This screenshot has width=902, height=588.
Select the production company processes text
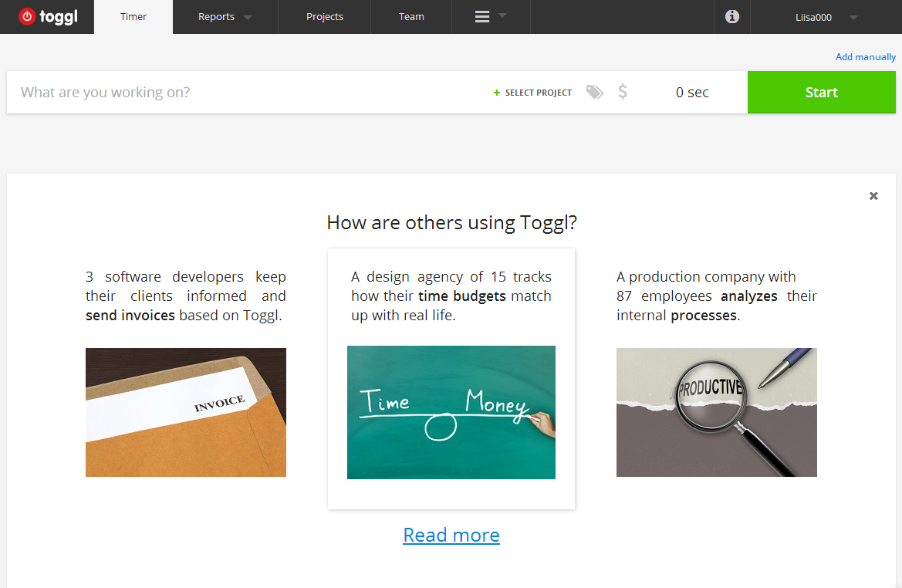(717, 296)
